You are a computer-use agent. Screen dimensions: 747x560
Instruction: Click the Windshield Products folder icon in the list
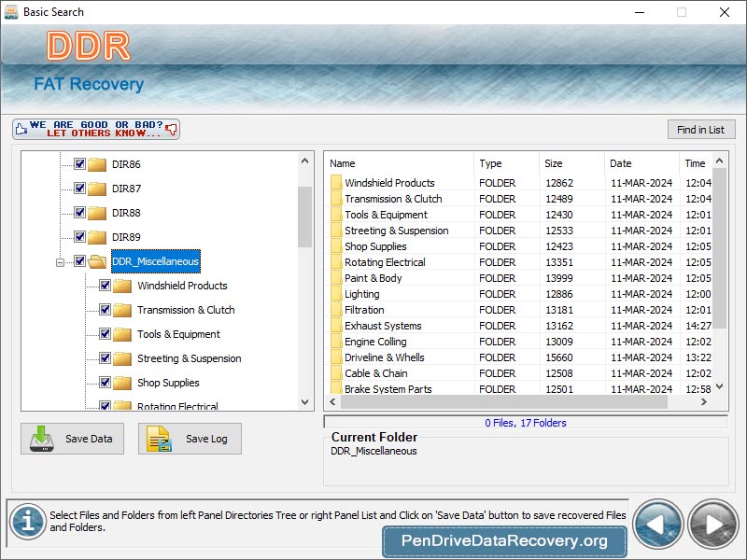(x=338, y=183)
